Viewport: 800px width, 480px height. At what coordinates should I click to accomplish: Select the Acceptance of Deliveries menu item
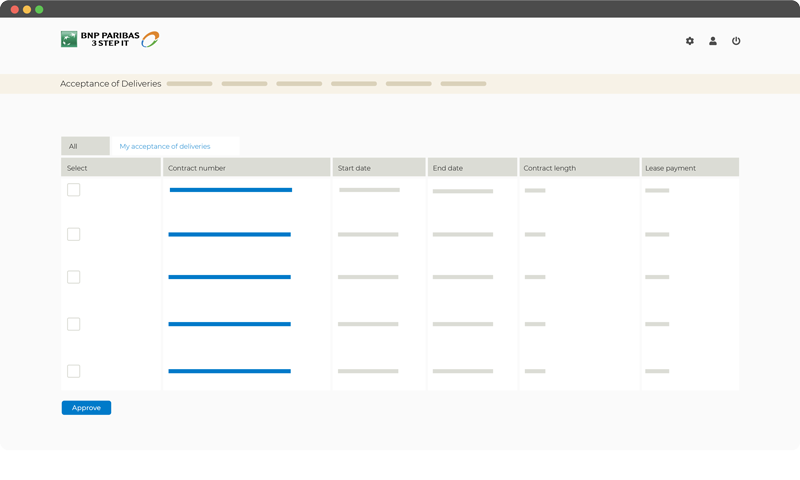pyautogui.click(x=111, y=84)
